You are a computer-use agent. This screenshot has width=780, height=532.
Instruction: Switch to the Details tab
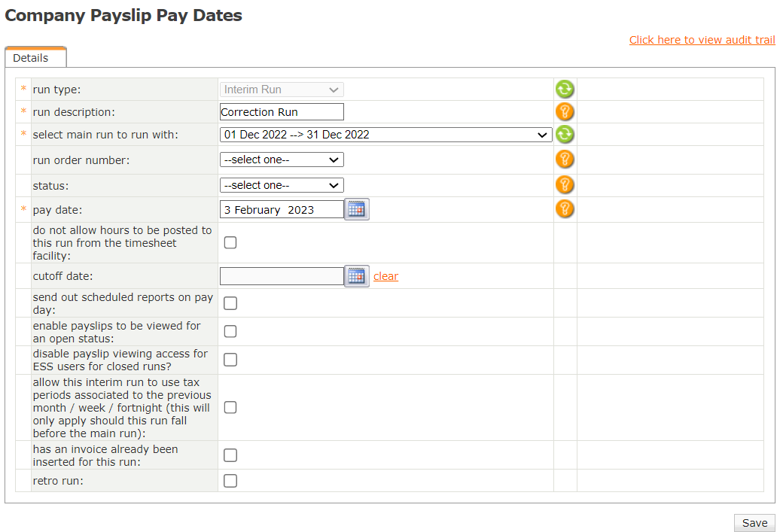point(31,58)
